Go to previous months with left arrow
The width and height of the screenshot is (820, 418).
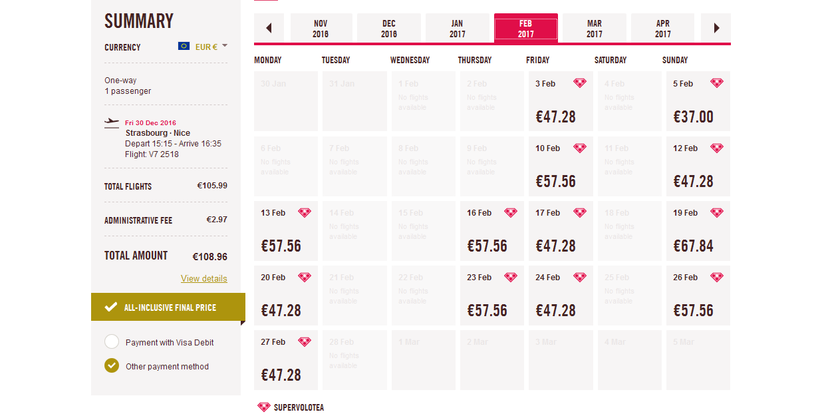click(x=268, y=28)
